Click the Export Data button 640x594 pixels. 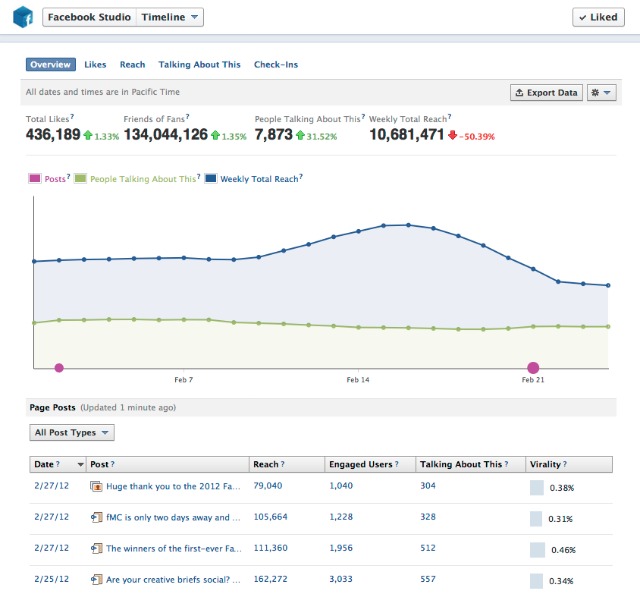point(546,93)
